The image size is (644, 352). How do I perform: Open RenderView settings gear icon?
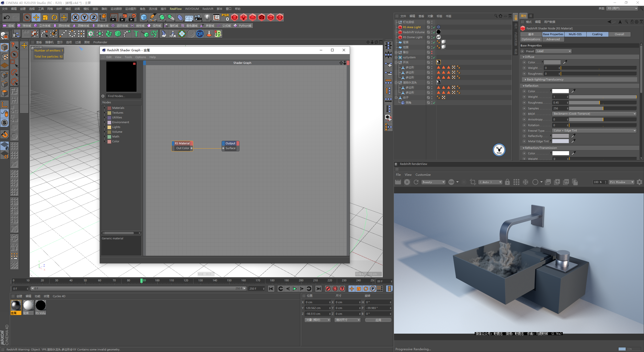tap(639, 182)
